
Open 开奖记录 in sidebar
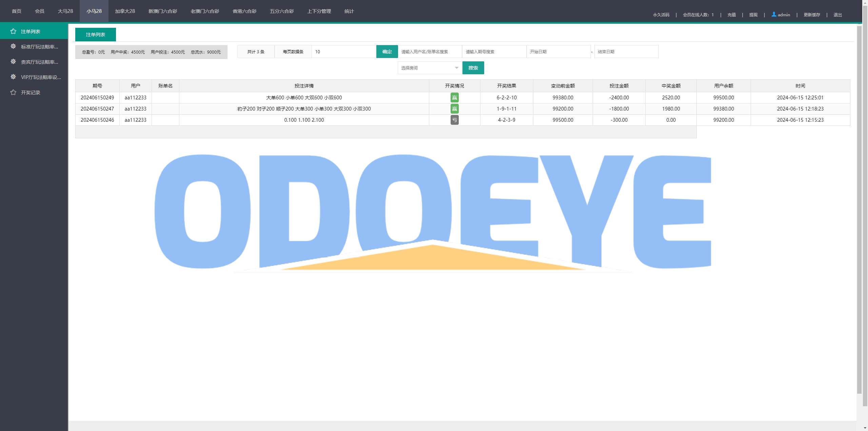[34, 92]
